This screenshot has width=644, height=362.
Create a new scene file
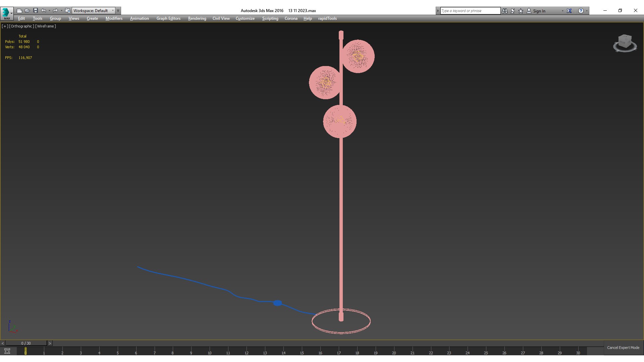coord(19,11)
